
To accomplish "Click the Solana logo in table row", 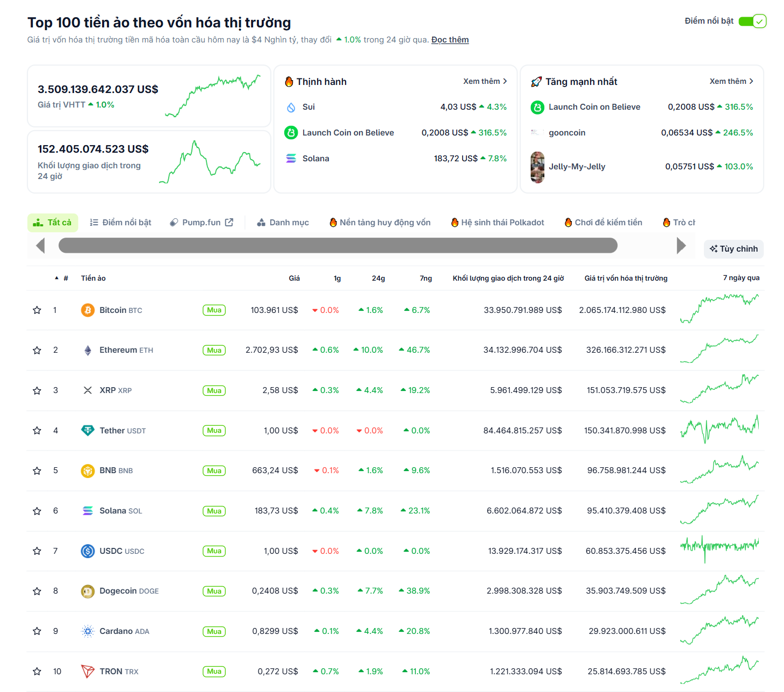I will (x=88, y=511).
